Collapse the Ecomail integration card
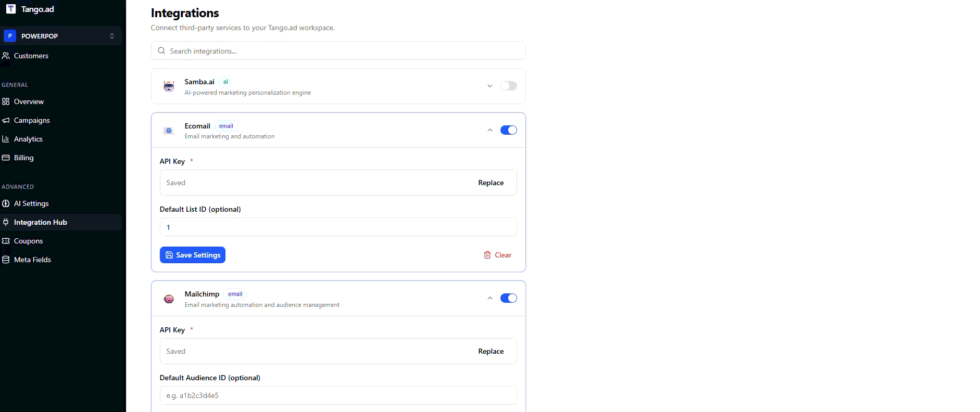This screenshot has width=980, height=412. click(490, 130)
